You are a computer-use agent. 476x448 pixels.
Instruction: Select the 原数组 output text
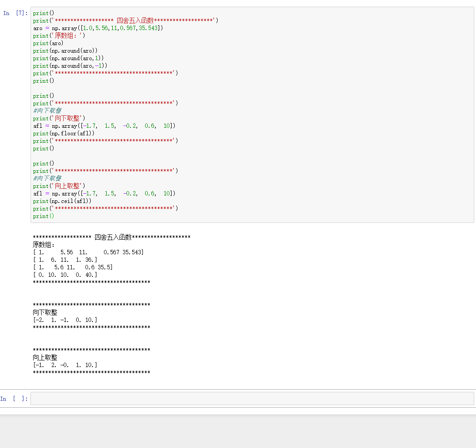pos(39,245)
